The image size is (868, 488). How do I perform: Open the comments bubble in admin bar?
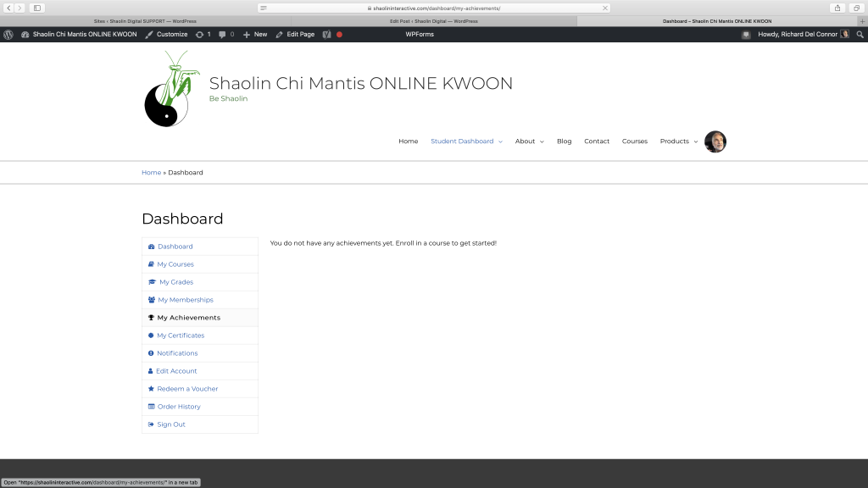225,34
